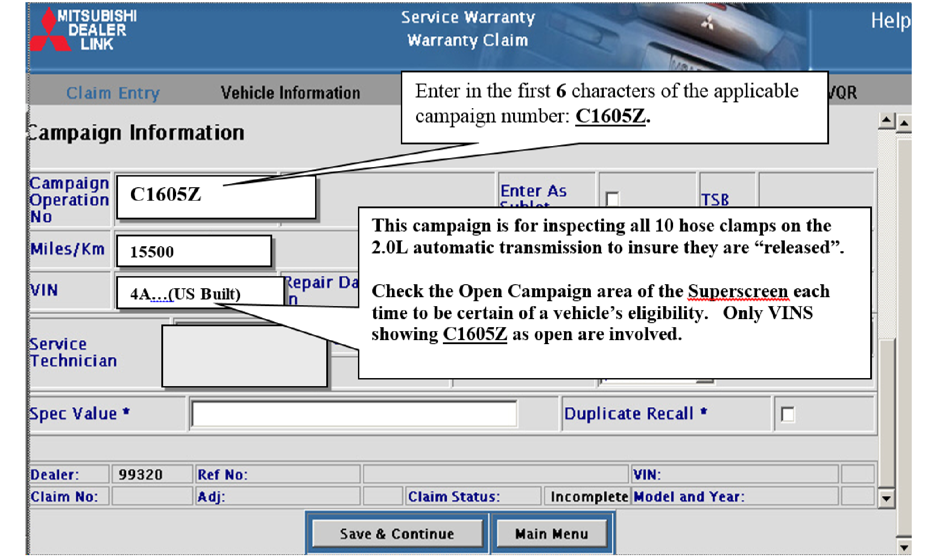The height and width of the screenshot is (560, 939).
Task: Enable the Duplicate Recall checkbox
Action: (787, 414)
